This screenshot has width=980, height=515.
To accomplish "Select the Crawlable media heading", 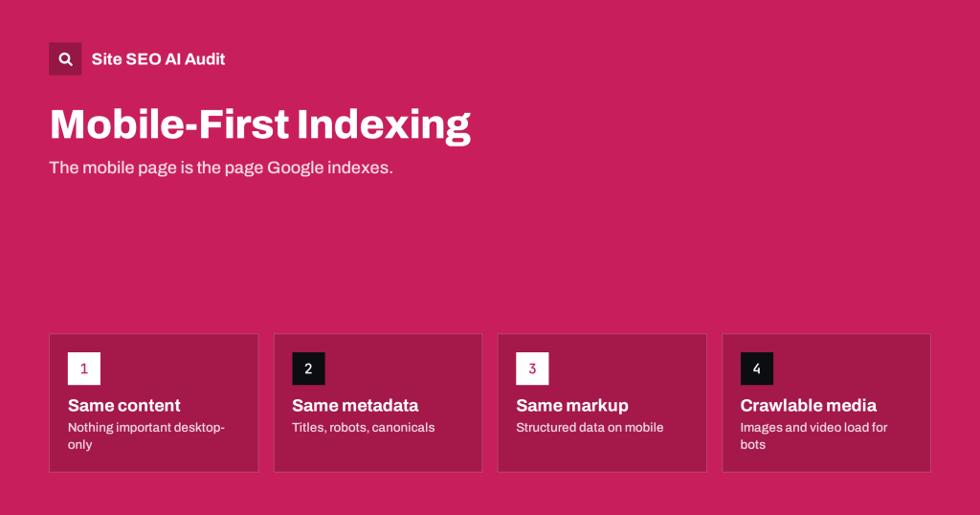I will (x=808, y=406).
